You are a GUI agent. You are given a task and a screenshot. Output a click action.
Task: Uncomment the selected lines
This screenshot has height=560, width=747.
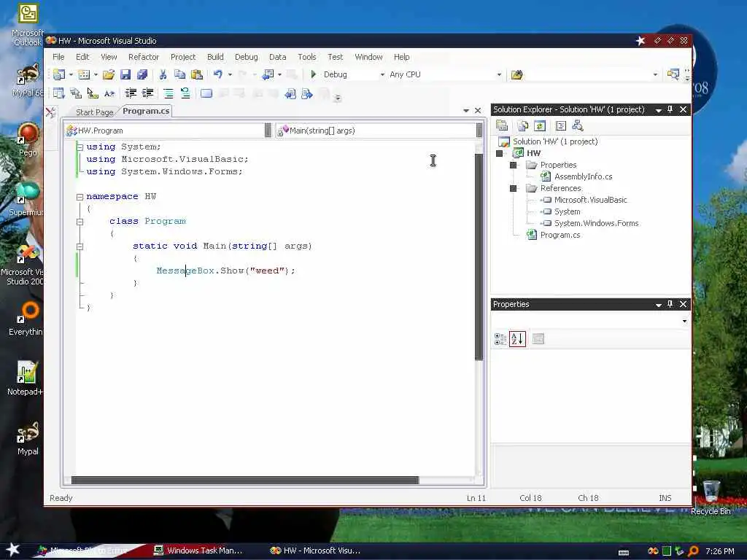[185, 93]
